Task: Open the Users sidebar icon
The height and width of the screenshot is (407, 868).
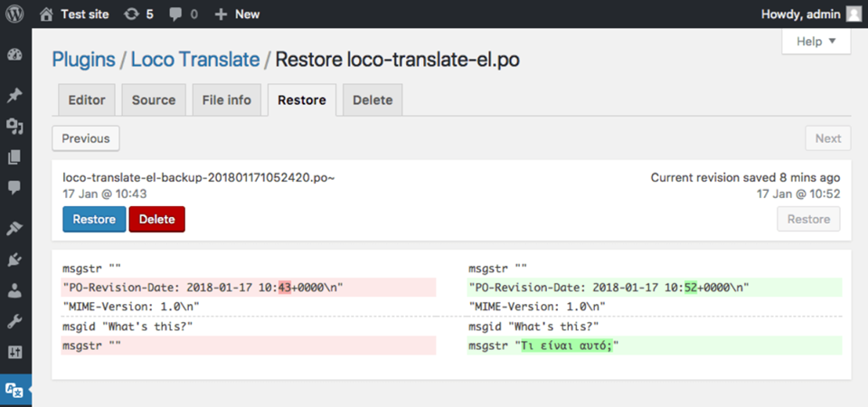Action: coord(14,290)
